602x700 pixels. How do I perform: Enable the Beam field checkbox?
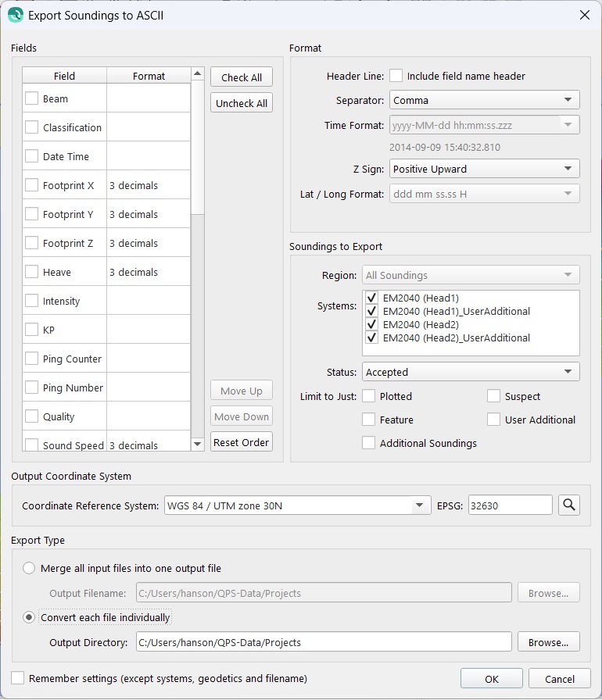pos(32,98)
